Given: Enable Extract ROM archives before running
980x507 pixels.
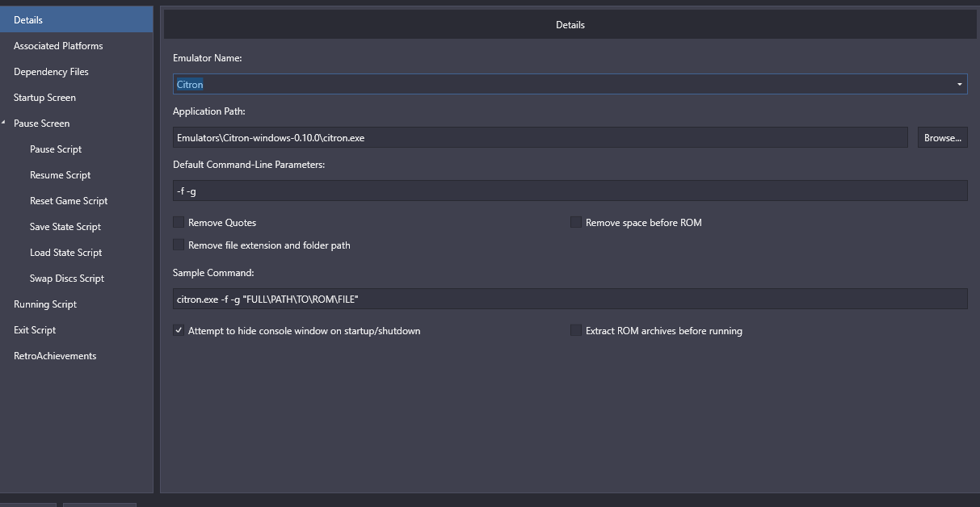Looking at the screenshot, I should pos(576,330).
